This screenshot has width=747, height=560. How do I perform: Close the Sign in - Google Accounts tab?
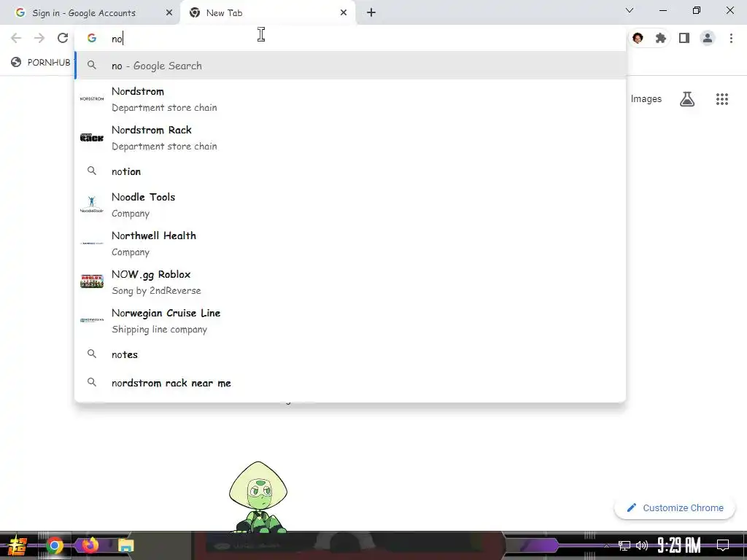tap(169, 13)
